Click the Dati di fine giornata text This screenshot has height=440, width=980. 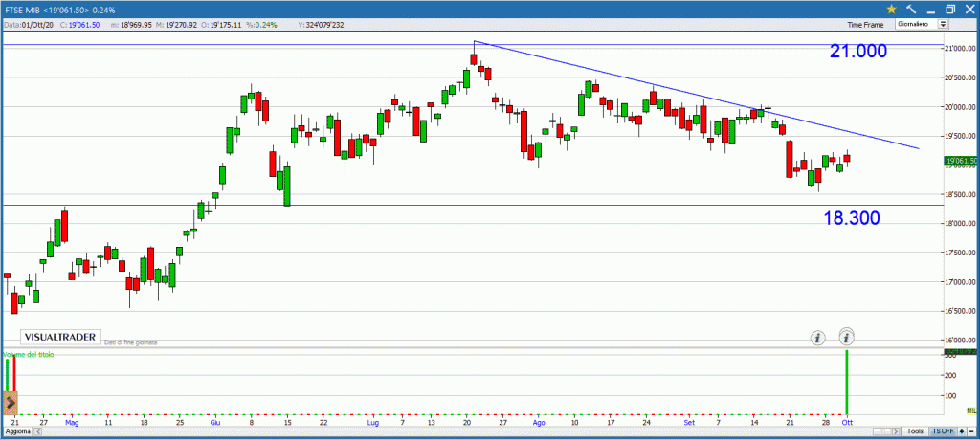[x=130, y=342]
